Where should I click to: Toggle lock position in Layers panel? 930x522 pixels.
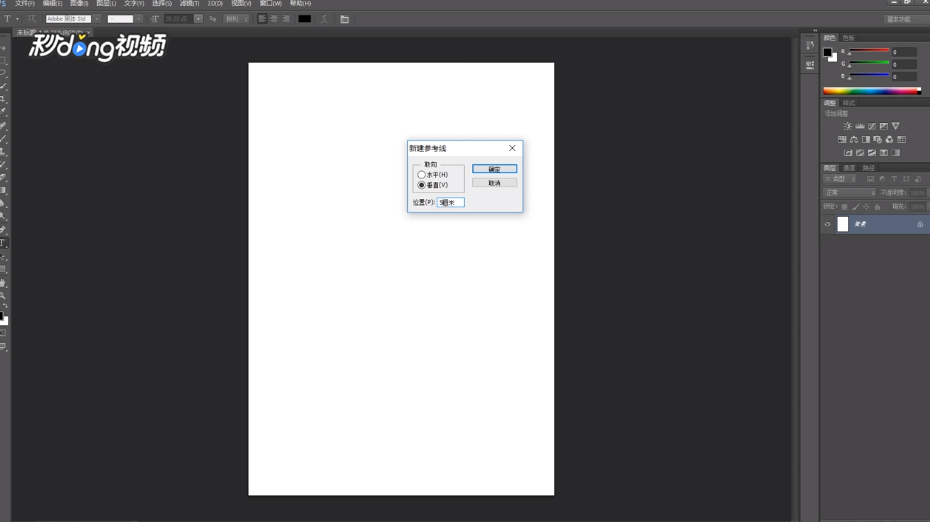[x=866, y=206]
